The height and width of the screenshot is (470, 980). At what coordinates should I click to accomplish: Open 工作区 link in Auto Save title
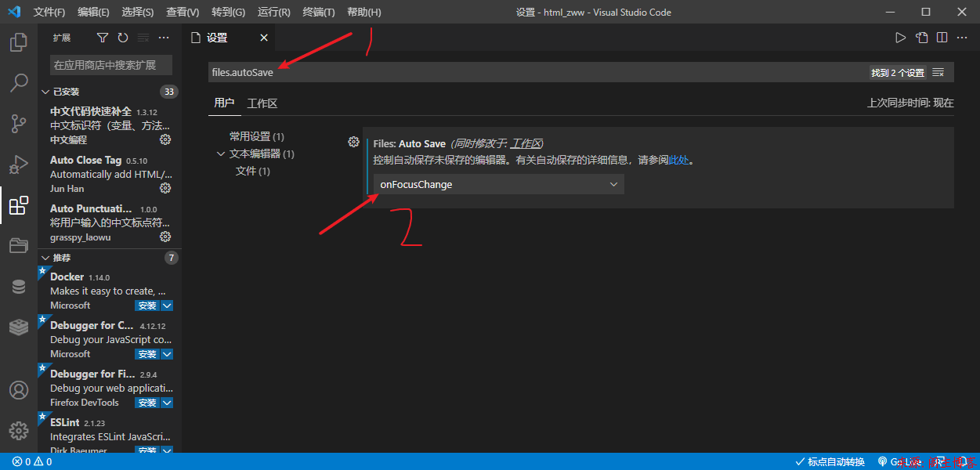[526, 143]
